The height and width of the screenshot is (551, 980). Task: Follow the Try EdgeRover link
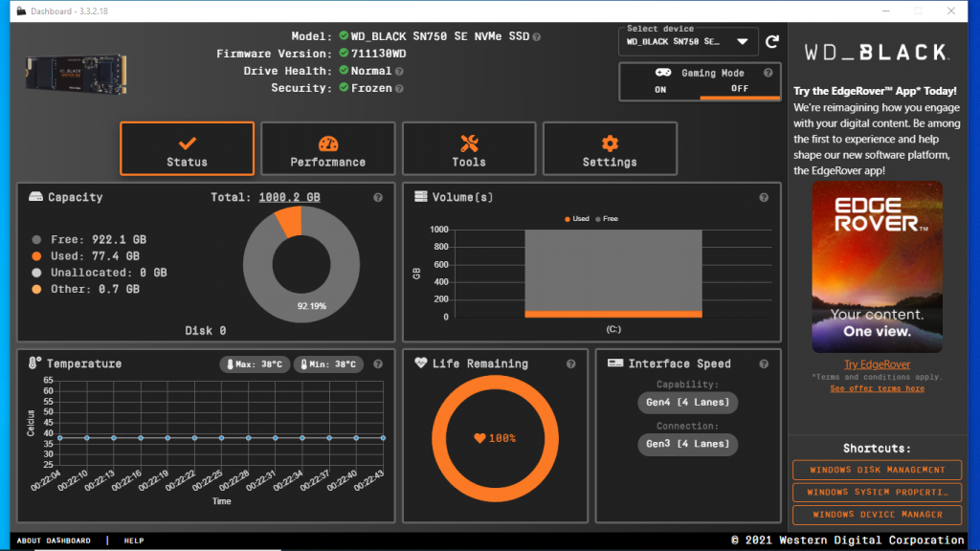pos(877,364)
